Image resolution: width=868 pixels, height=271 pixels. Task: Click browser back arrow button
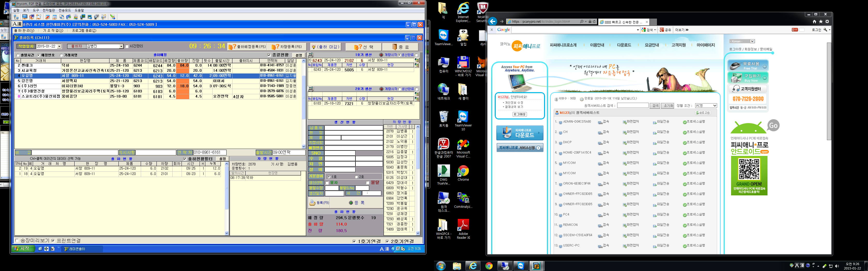tap(493, 21)
